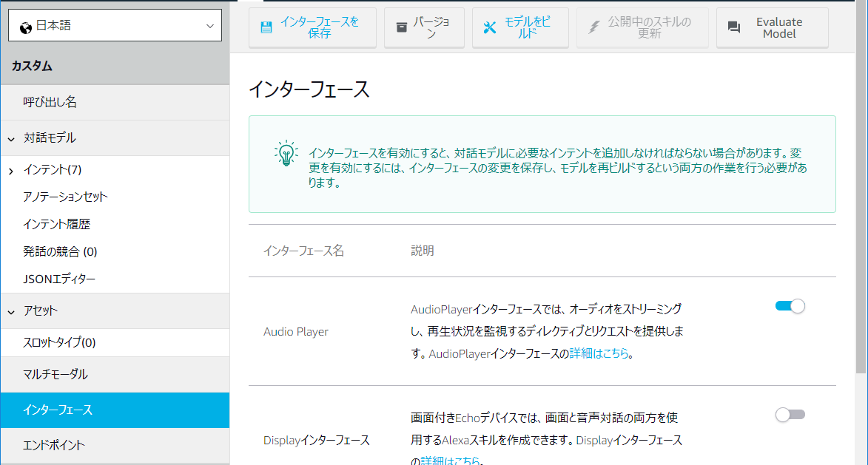Click the 説明 column header
Image resolution: width=868 pixels, height=465 pixels.
[423, 251]
